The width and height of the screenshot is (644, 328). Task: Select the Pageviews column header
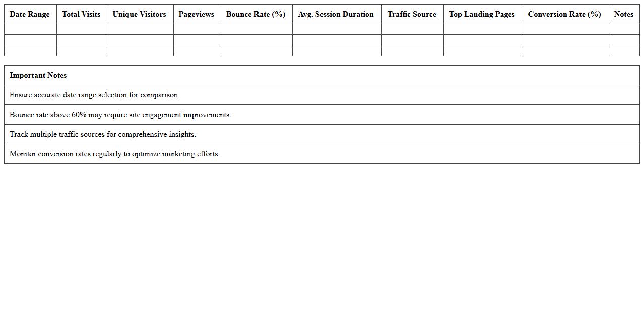[x=196, y=14]
